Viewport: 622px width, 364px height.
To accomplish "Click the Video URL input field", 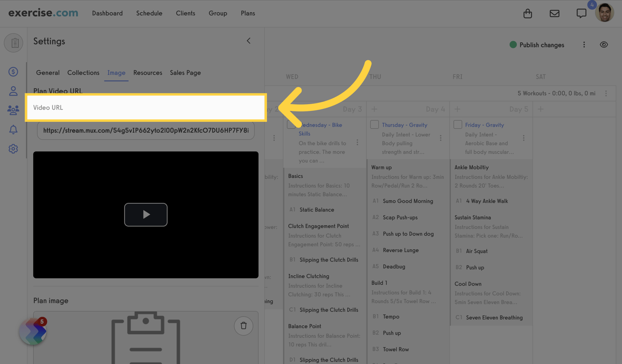I will click(x=146, y=108).
